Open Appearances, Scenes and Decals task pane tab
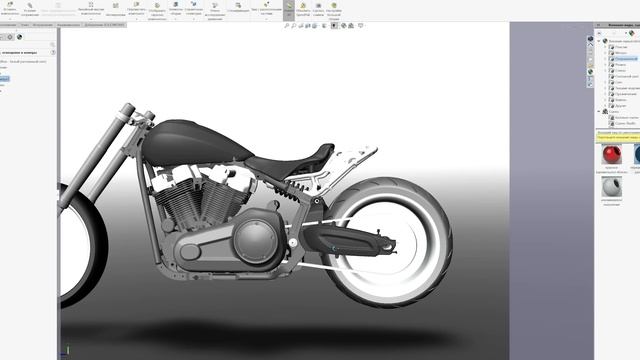Viewport: 640px width, 360px height. click(590, 72)
